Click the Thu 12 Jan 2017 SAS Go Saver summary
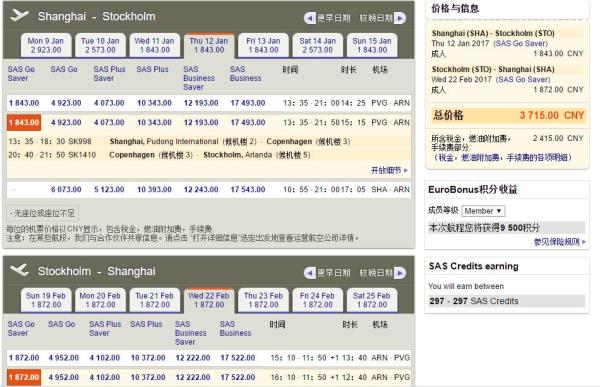The image size is (600, 387). [489, 43]
